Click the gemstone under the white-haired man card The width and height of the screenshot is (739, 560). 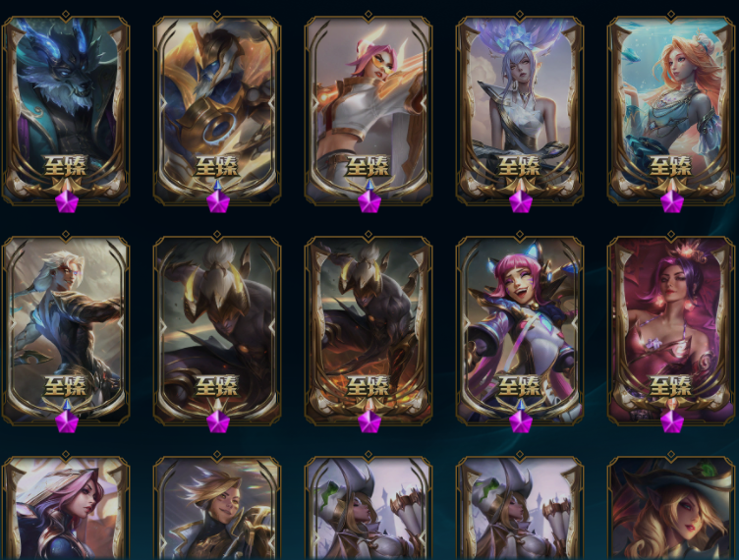[67, 421]
